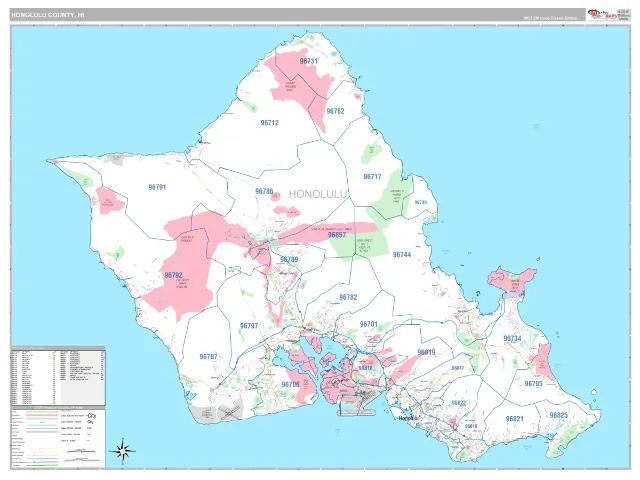The width and height of the screenshot is (640, 480).
Task: Select ZIP code label 96744
Action: (402, 254)
